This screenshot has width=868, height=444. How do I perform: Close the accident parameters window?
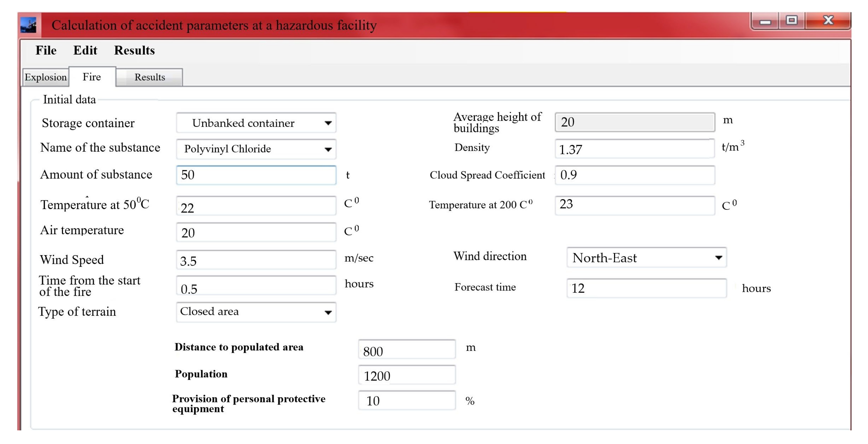828,20
